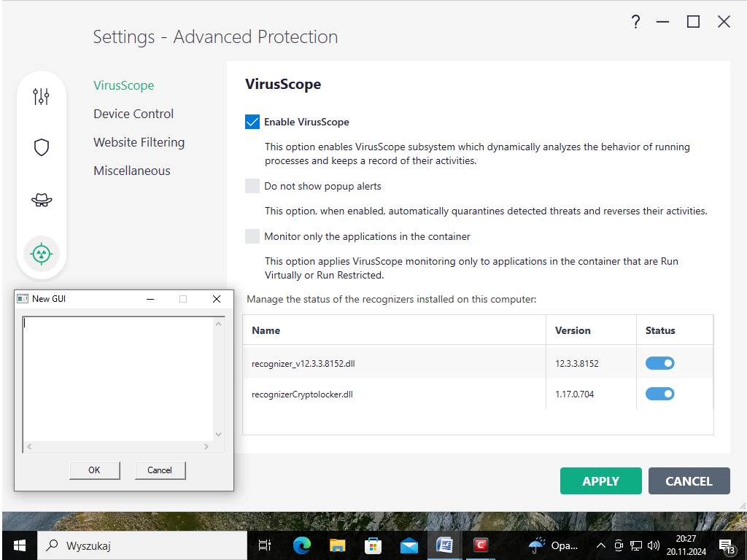Click version value 12.3.3.8152
Viewport: 747px width, 560px height.
click(576, 364)
